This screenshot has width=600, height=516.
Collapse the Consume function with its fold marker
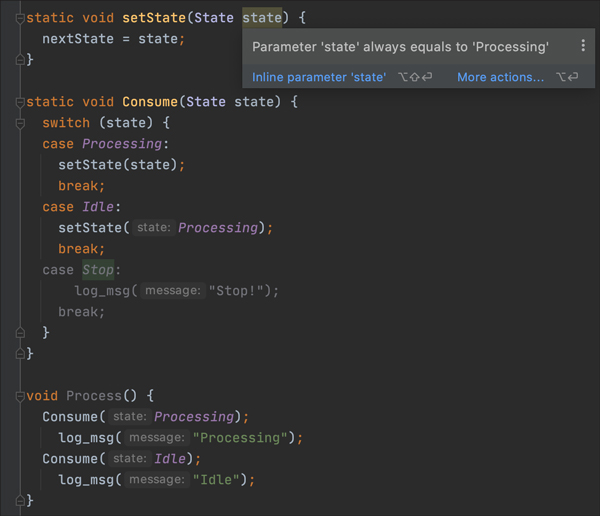(20, 102)
